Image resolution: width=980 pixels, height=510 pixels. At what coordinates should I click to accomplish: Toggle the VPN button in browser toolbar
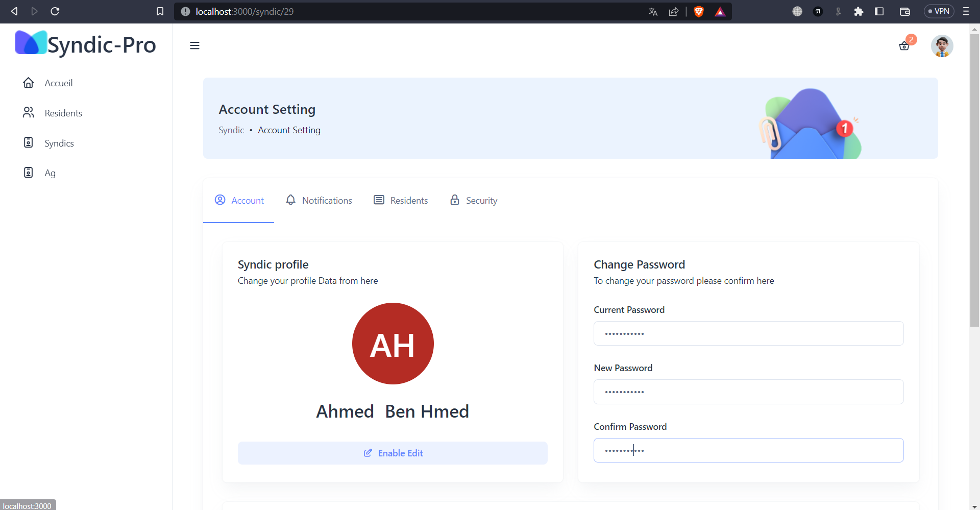(939, 11)
